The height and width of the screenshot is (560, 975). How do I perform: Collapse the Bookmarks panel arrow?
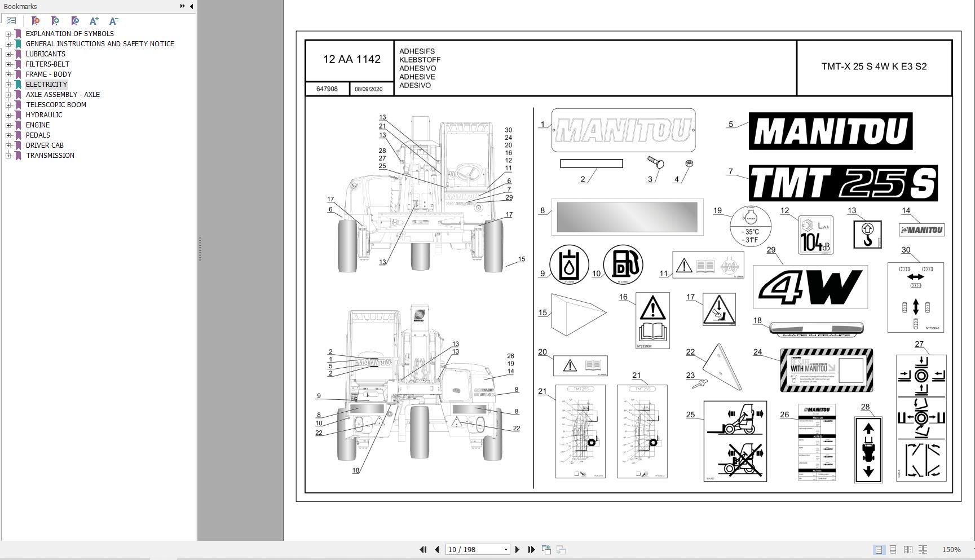[x=191, y=6]
